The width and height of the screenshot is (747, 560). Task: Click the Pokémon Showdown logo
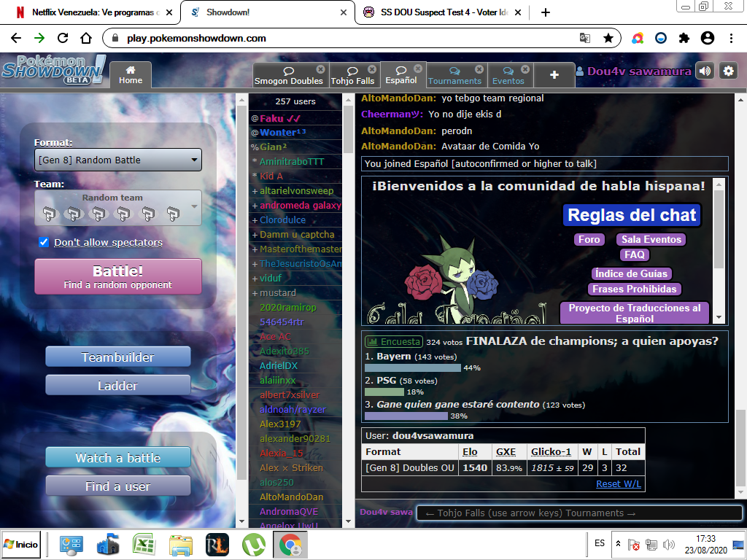(54, 69)
